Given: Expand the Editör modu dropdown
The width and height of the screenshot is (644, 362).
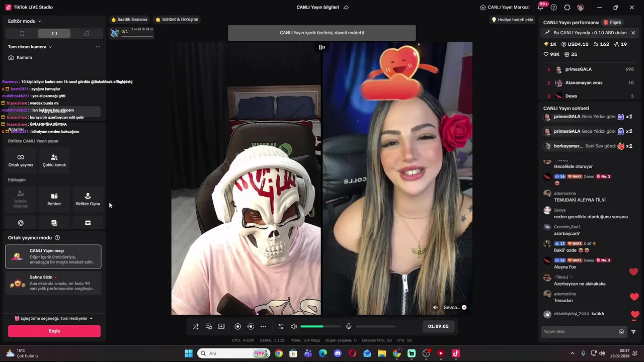Looking at the screenshot, I should coord(25,21).
